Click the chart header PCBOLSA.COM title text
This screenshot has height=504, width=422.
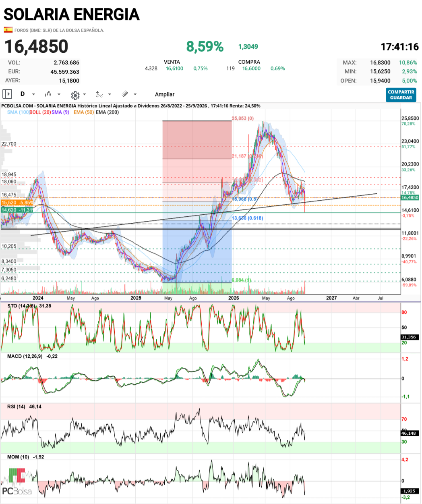click(x=131, y=106)
